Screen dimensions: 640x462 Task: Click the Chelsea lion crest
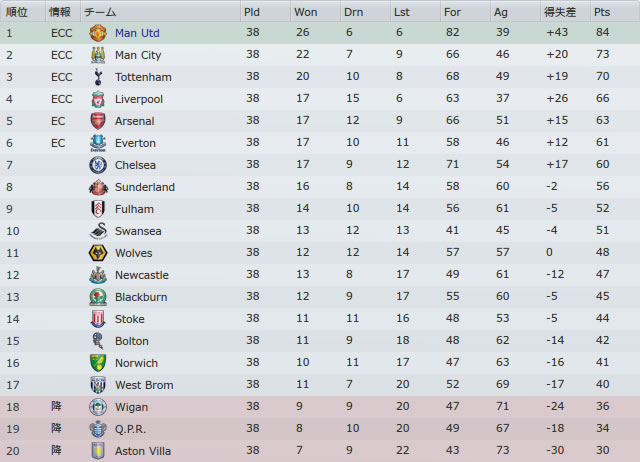(x=98, y=165)
